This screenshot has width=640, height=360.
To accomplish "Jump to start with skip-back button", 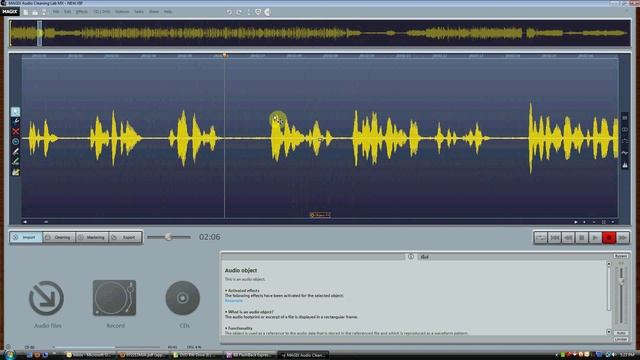I will tap(554, 238).
